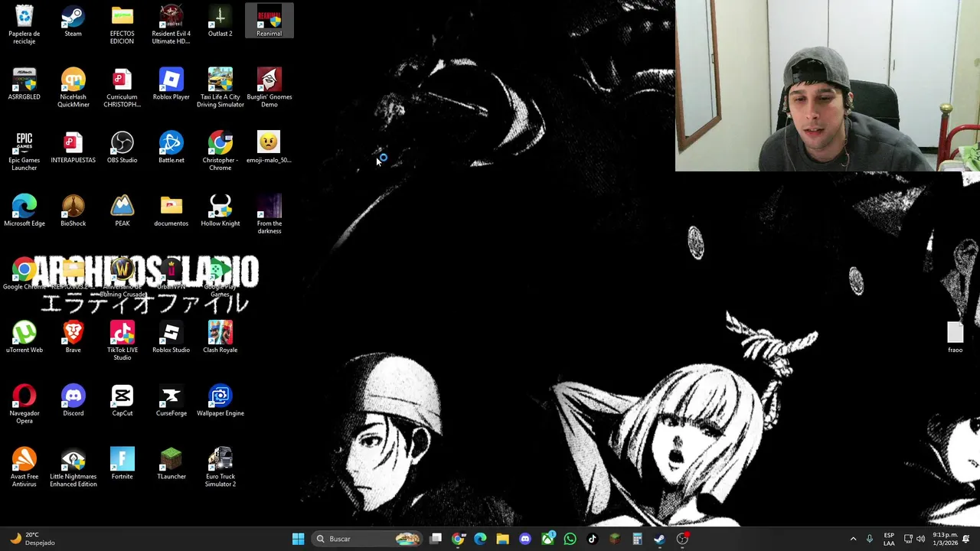Select the emoji-malo image file
Screen dimensions: 980x551
coord(269,148)
